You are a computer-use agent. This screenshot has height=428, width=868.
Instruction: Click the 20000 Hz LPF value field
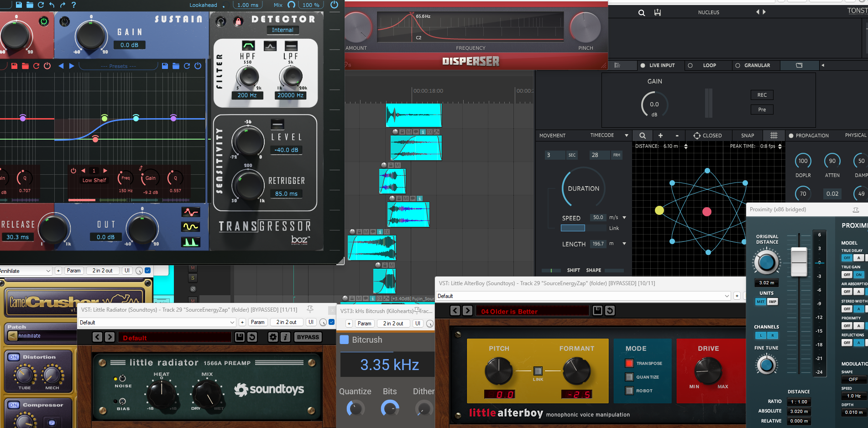click(290, 95)
